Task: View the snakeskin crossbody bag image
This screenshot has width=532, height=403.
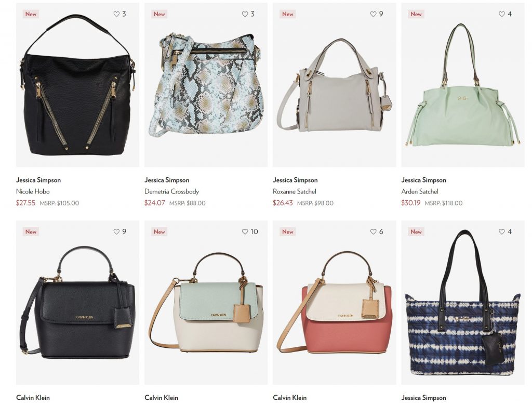Action: click(x=206, y=85)
